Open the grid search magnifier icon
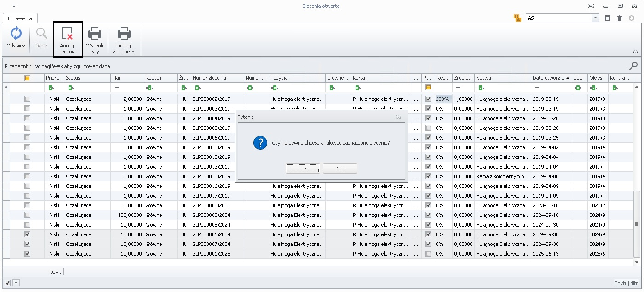The height and width of the screenshot is (292, 644). (x=633, y=66)
